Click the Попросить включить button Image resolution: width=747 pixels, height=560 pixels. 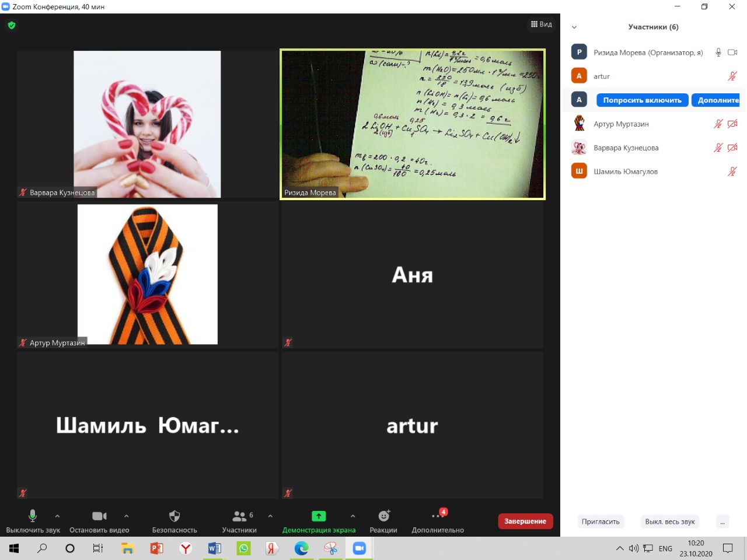(x=642, y=100)
